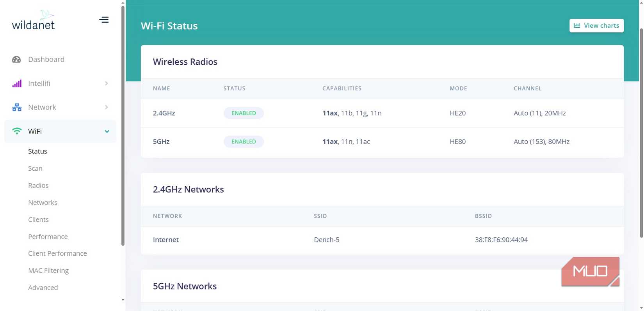Open the Scan submenu item

coord(35,168)
